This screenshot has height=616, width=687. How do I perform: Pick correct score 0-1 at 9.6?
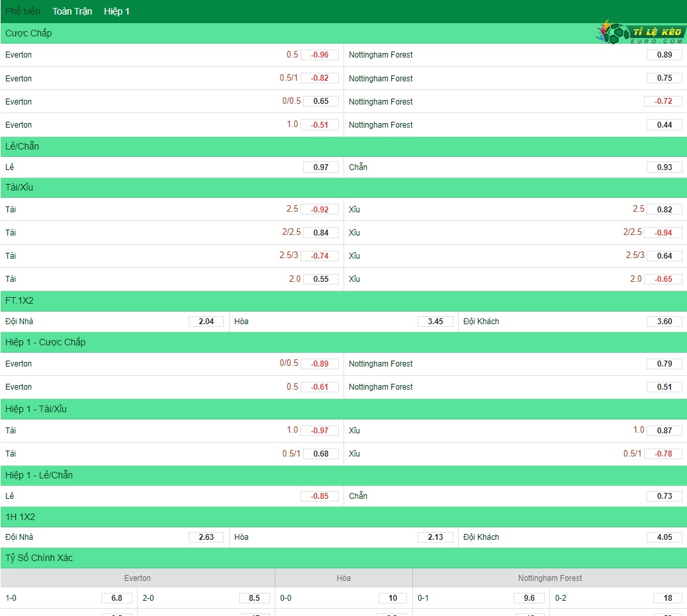(x=529, y=598)
